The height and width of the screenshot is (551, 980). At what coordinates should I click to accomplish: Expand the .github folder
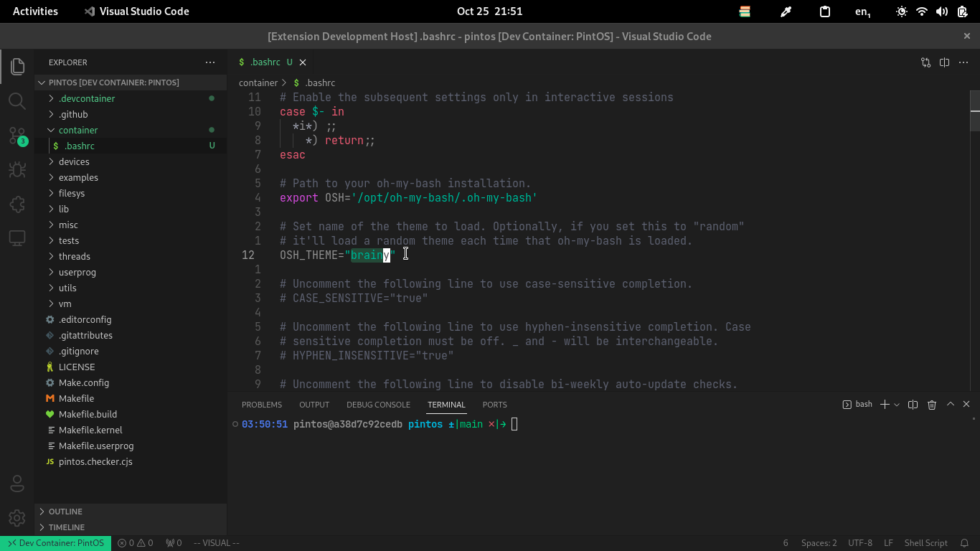click(131, 114)
